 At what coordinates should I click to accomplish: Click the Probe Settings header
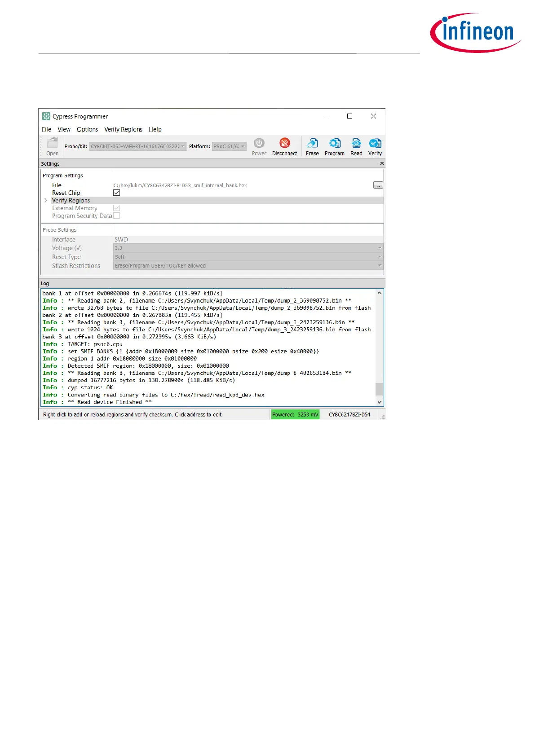pyautogui.click(x=60, y=230)
